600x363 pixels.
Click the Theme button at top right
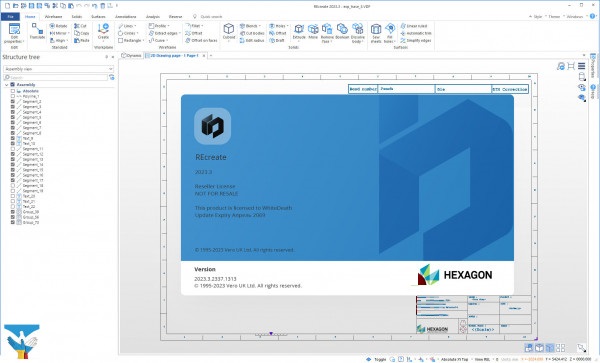click(x=553, y=16)
